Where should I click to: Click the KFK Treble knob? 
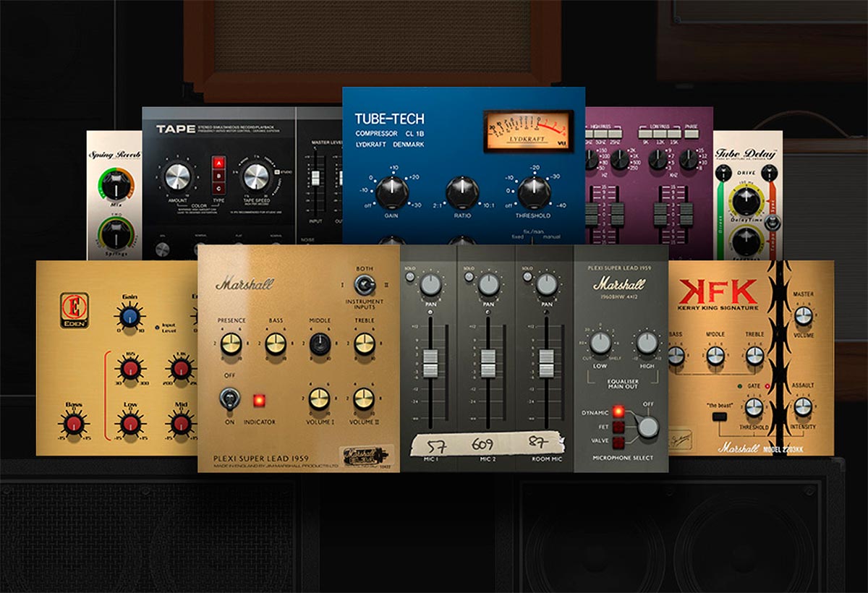[x=754, y=355]
